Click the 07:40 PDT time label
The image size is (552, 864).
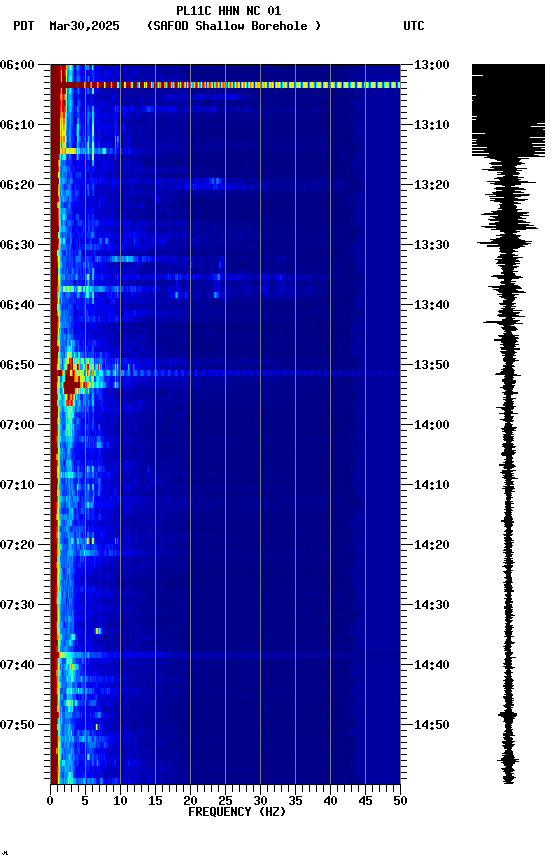click(17, 665)
